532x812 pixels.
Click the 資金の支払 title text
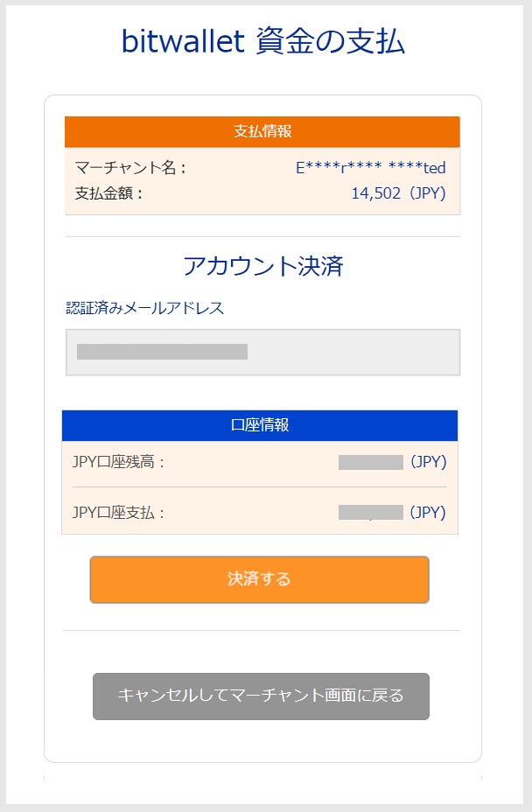click(x=331, y=41)
